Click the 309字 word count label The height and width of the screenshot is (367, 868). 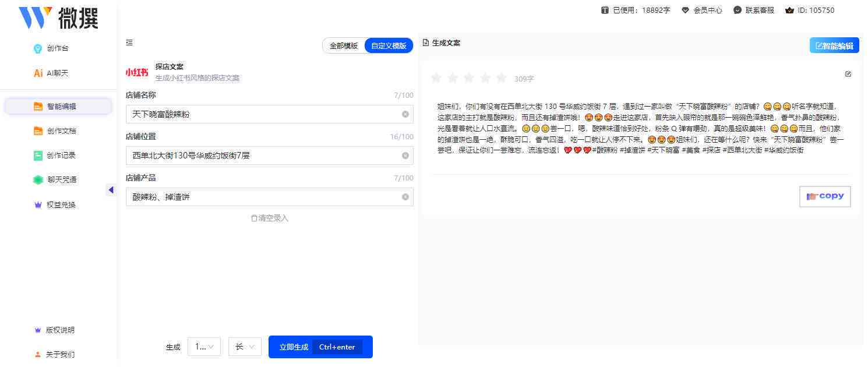(x=524, y=78)
